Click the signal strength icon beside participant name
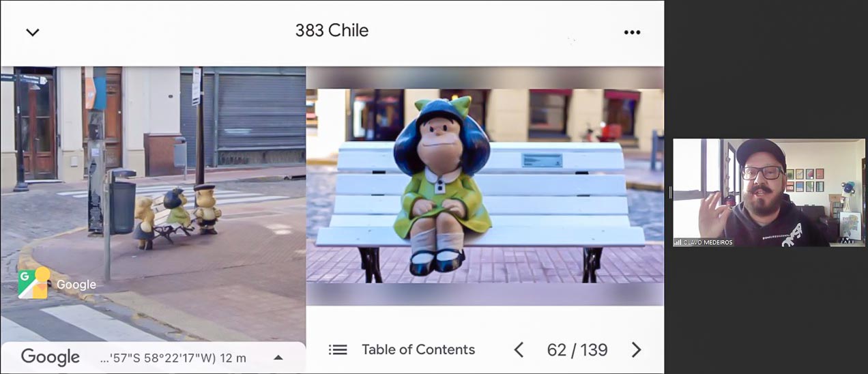This screenshot has height=374, width=868. pos(678,242)
